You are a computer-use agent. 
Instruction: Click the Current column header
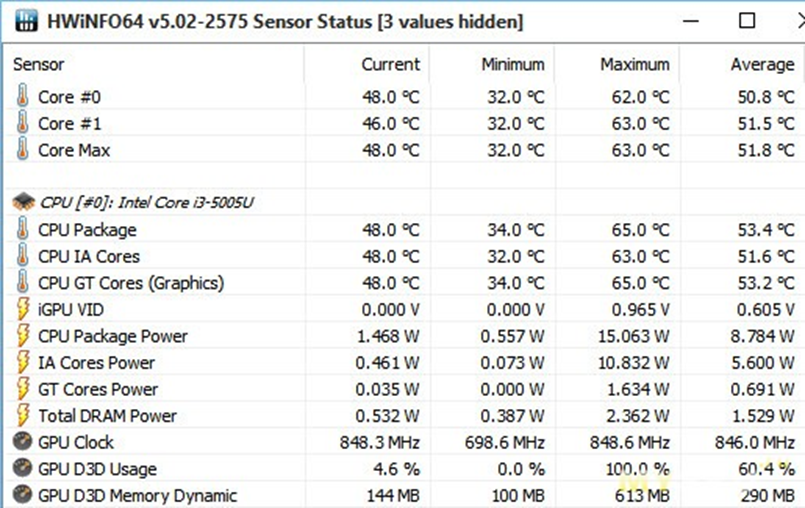pos(390,64)
